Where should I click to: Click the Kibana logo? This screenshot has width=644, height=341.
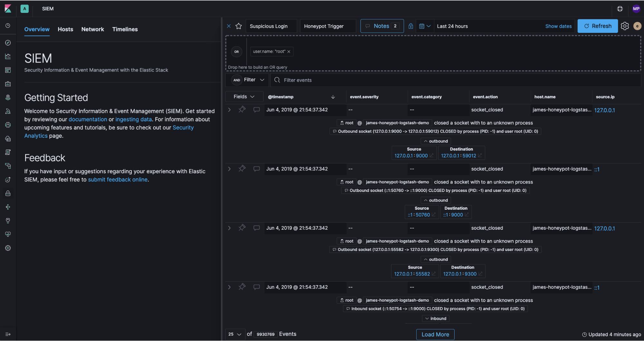point(8,9)
